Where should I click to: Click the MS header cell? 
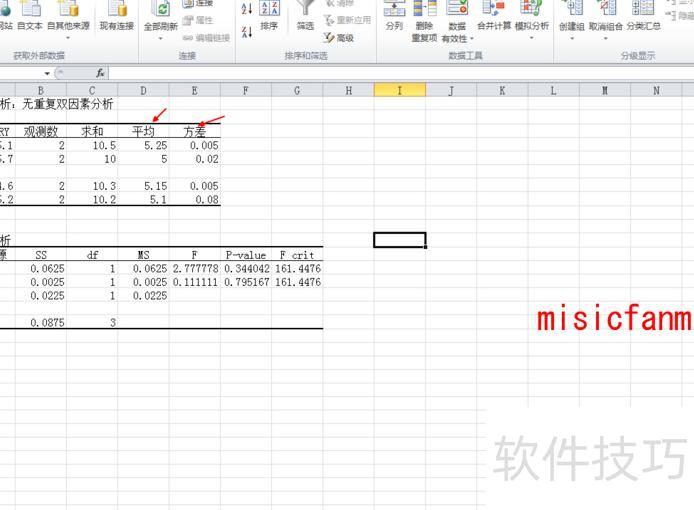pos(143,255)
